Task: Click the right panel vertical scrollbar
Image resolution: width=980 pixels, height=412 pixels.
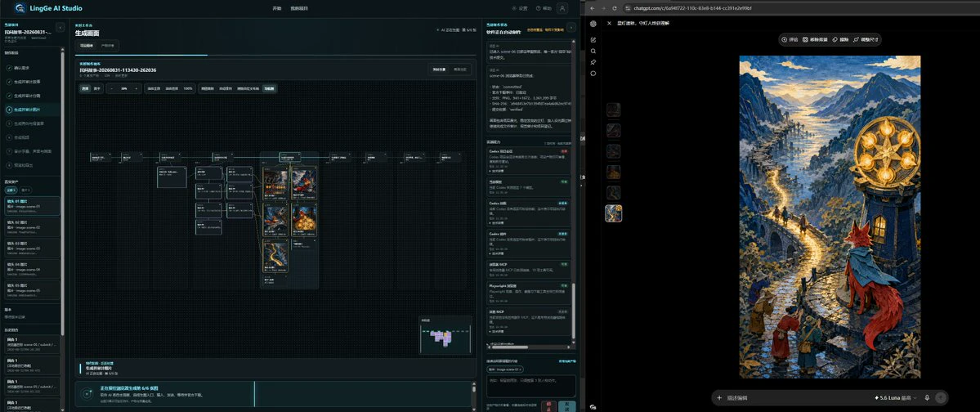Action: pos(573,312)
